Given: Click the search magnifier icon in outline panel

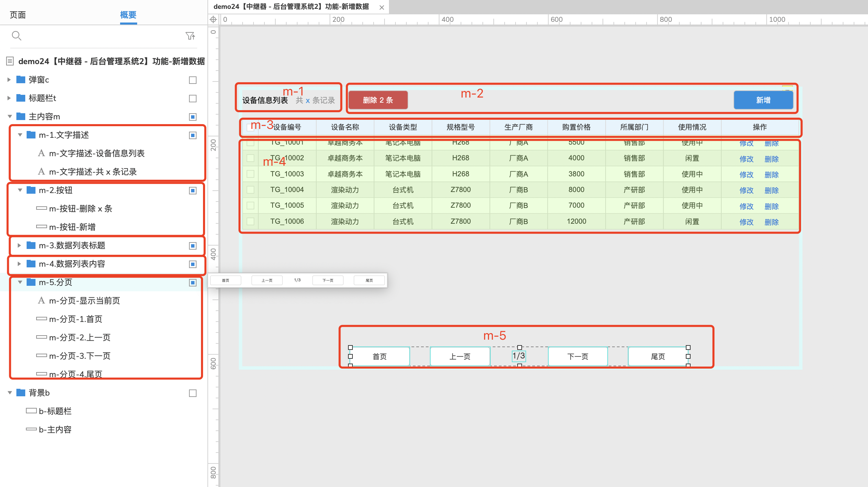Looking at the screenshot, I should (16, 35).
